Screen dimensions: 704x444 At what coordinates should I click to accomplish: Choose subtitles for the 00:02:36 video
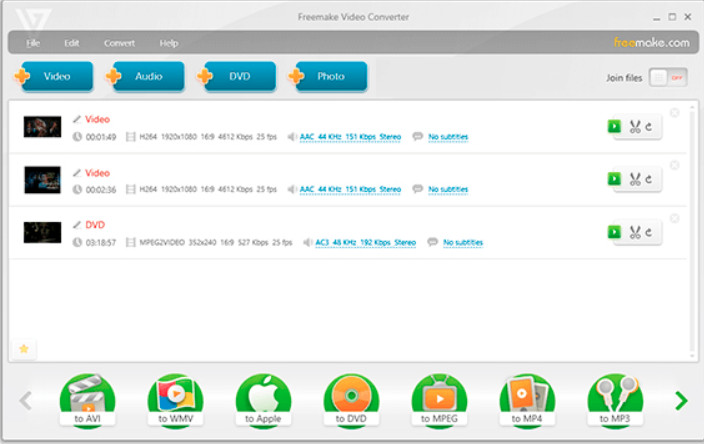click(x=448, y=189)
